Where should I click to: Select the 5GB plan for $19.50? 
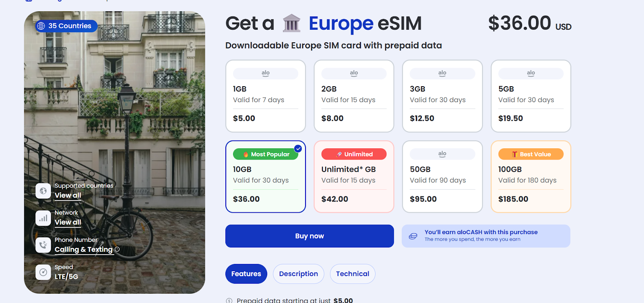coord(530,96)
